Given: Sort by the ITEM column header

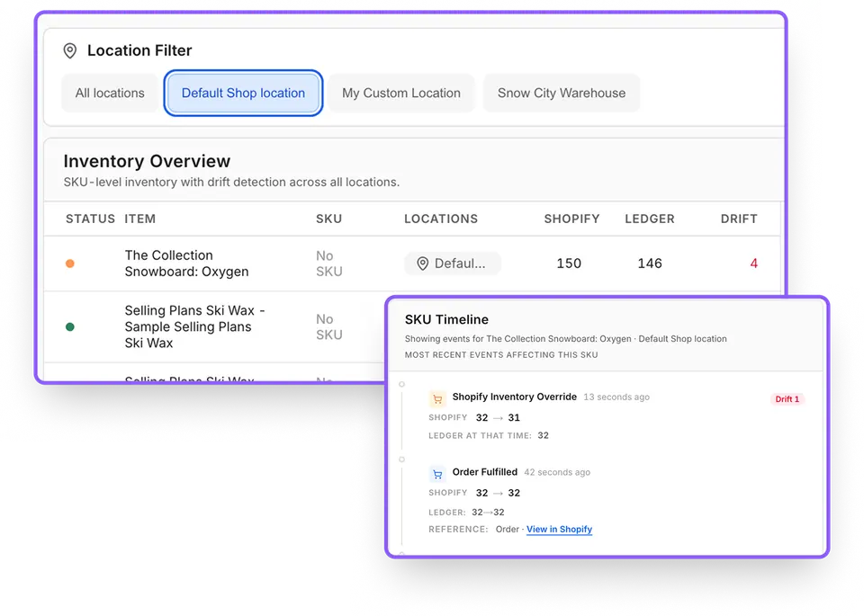Looking at the screenshot, I should tap(140, 219).
